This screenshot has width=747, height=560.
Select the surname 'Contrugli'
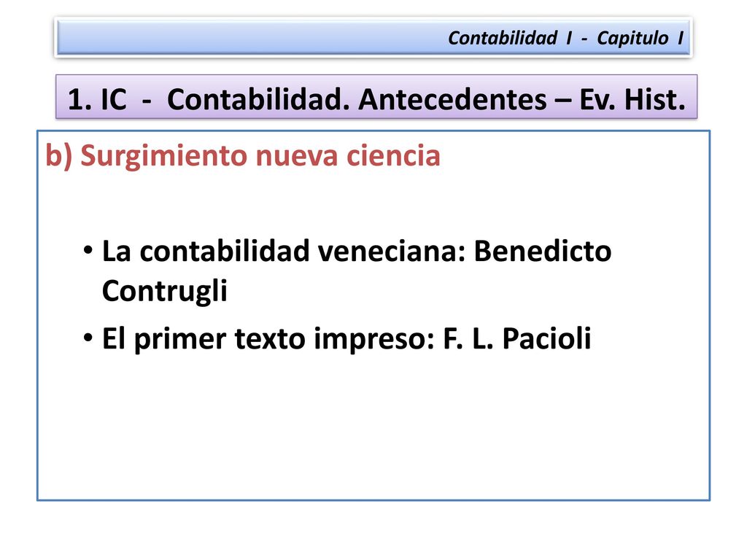164,292
